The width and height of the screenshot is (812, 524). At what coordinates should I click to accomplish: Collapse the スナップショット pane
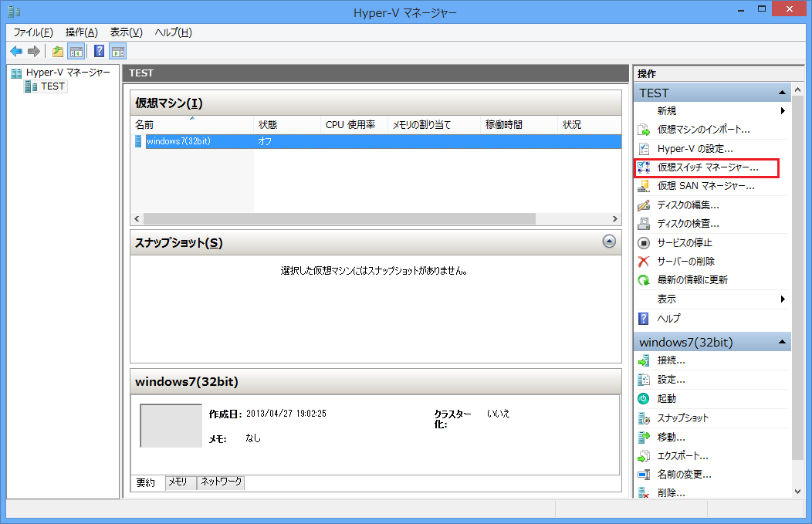tap(610, 242)
